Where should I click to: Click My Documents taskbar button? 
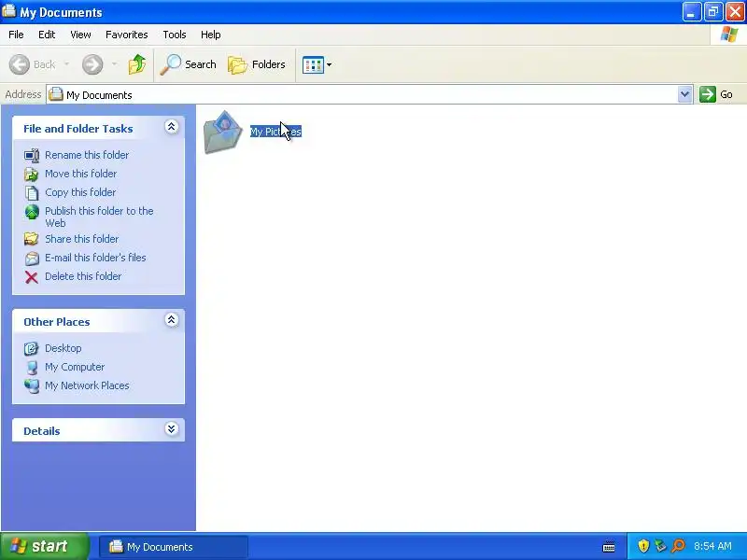click(x=174, y=547)
